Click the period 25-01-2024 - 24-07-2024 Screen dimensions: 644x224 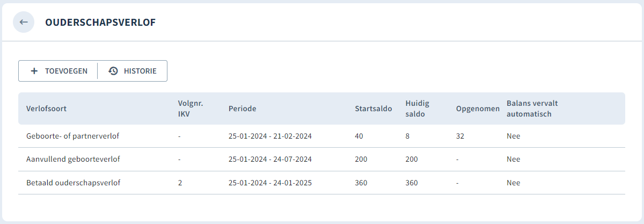pos(270,160)
